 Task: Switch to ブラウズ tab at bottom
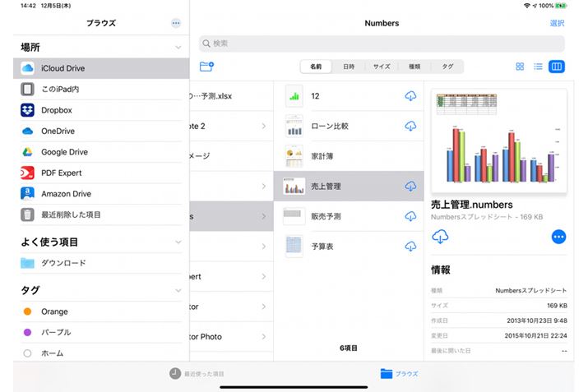click(x=399, y=373)
